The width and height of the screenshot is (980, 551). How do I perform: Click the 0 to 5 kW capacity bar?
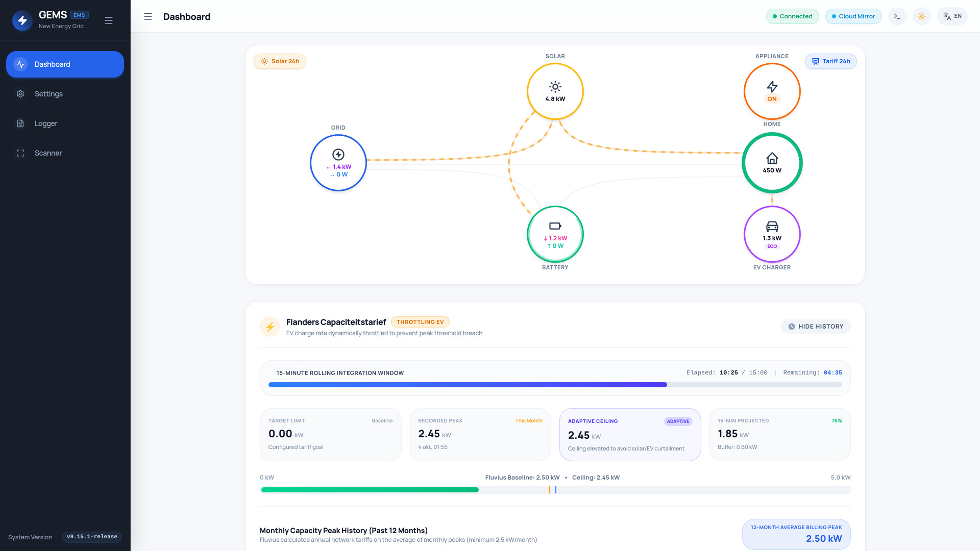tap(555, 490)
